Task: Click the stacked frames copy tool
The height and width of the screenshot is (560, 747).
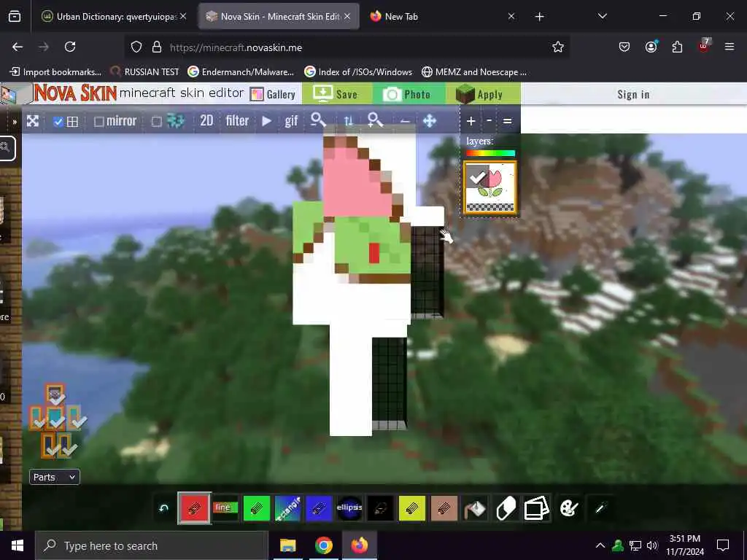Action: (536, 508)
